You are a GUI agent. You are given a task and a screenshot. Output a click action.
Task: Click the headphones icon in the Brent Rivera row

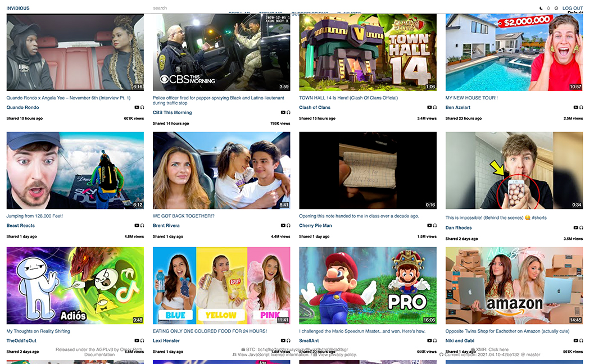[288, 225]
